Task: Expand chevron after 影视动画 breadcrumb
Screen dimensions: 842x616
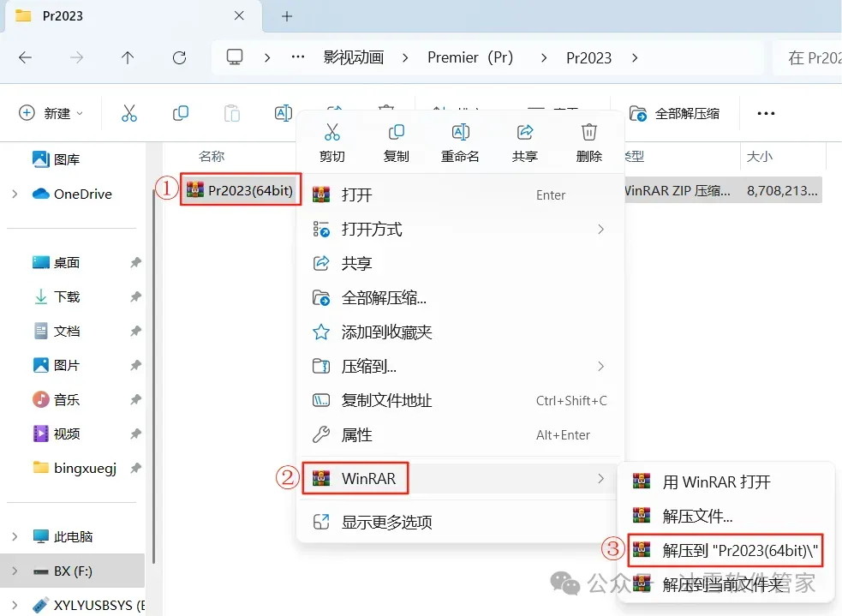Action: [x=405, y=57]
